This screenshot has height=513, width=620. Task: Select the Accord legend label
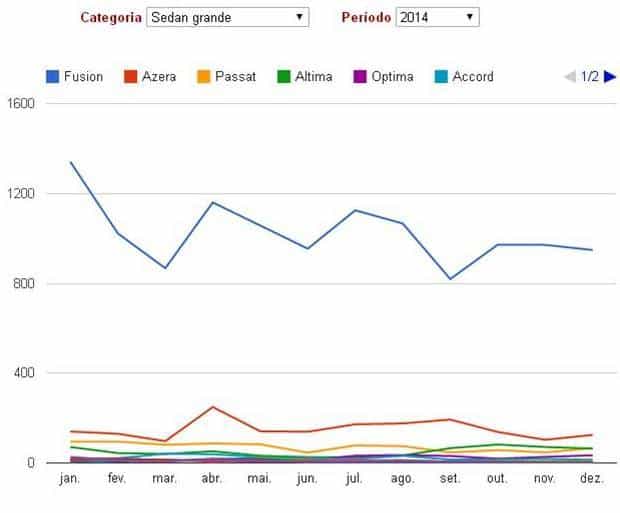[473, 77]
